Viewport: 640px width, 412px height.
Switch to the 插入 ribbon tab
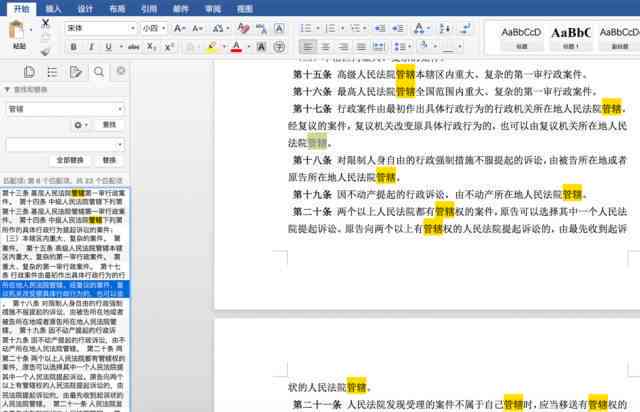coord(53,9)
